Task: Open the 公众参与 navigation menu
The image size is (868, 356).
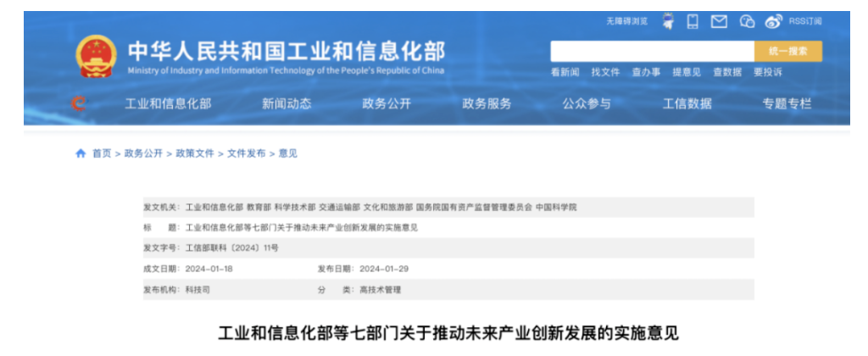Action: (x=587, y=103)
